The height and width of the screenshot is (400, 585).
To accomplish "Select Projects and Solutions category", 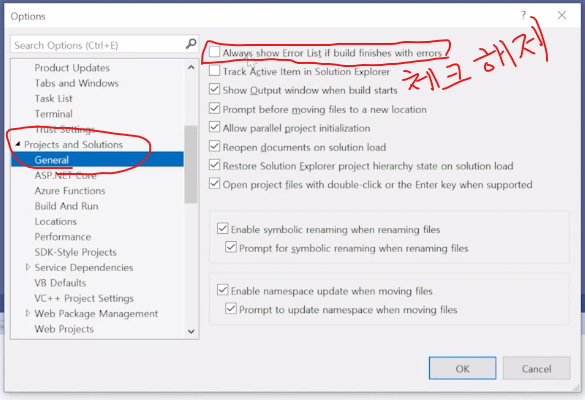I will pos(73,144).
